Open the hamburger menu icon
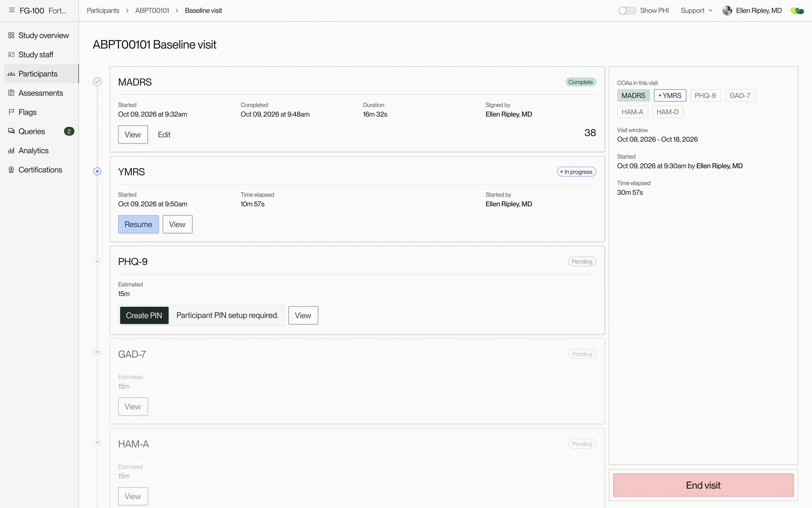The image size is (812, 508). click(12, 10)
